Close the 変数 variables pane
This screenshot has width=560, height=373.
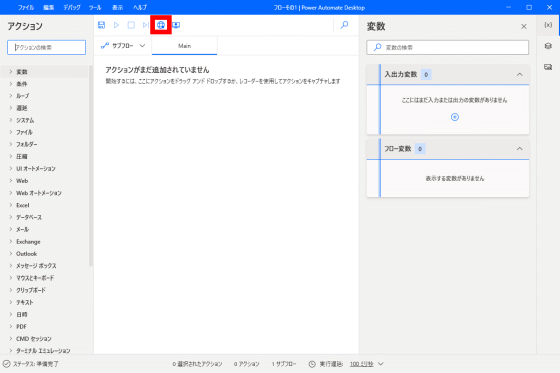click(x=524, y=26)
